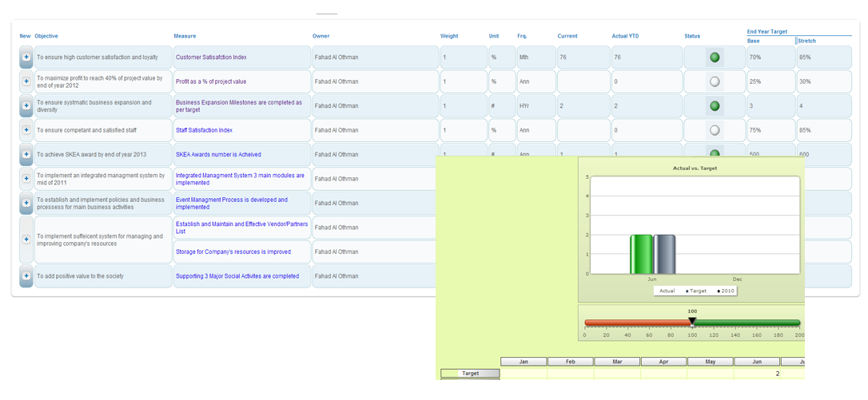This screenshot has height=400, width=868.
Task: Click the green Actual bar in chart
Action: pyautogui.click(x=641, y=255)
